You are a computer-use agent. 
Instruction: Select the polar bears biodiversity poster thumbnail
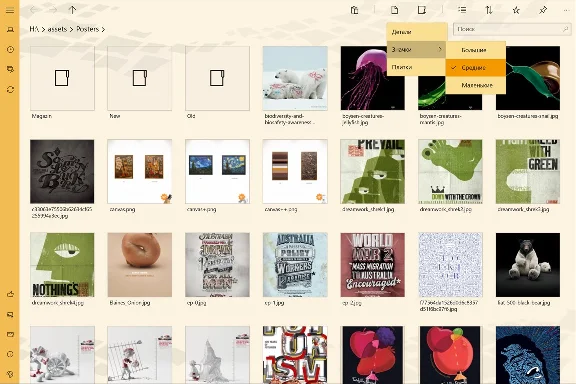coord(295,78)
